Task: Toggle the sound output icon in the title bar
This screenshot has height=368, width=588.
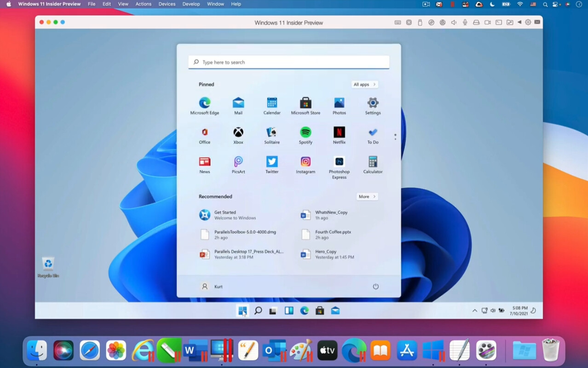Action: click(x=454, y=22)
